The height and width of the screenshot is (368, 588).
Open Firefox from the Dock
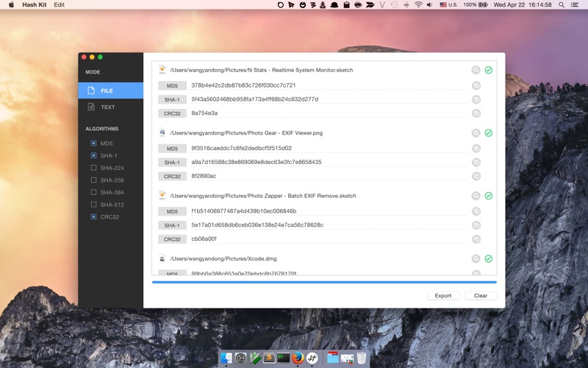tap(298, 358)
